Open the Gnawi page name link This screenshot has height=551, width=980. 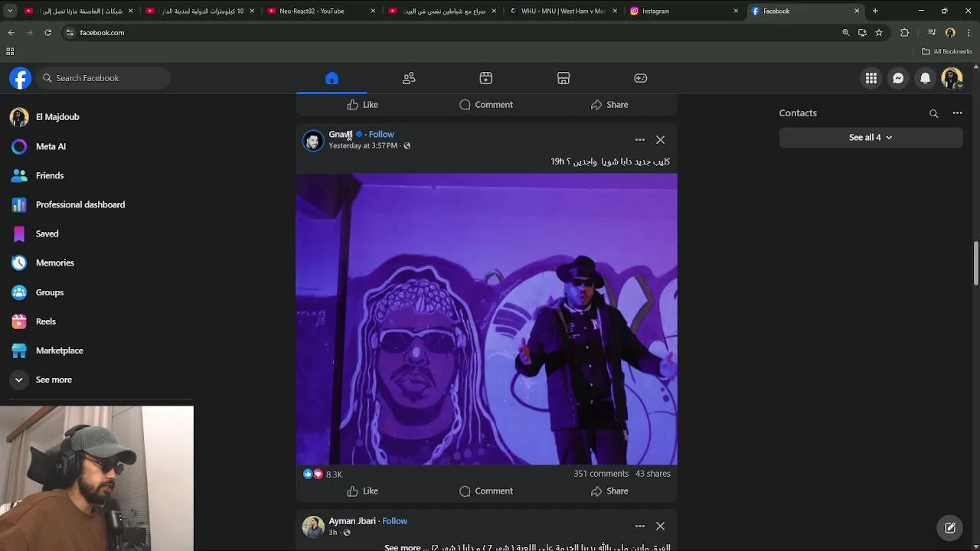340,134
